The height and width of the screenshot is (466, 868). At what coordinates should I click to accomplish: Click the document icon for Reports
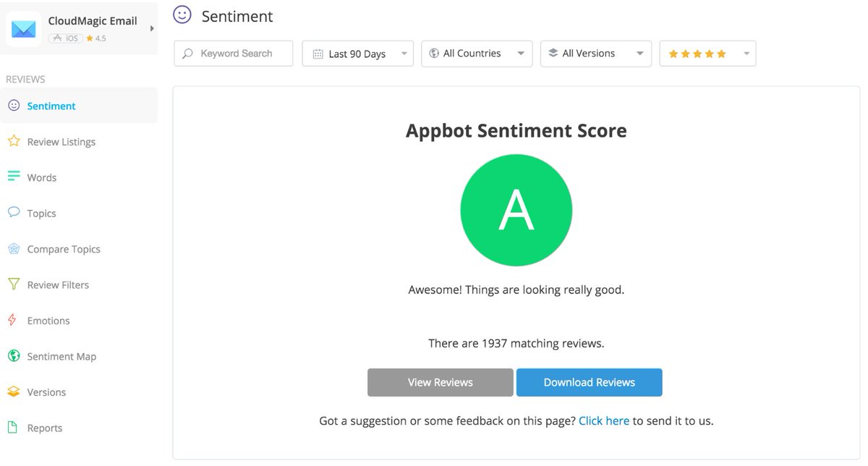pyautogui.click(x=12, y=428)
